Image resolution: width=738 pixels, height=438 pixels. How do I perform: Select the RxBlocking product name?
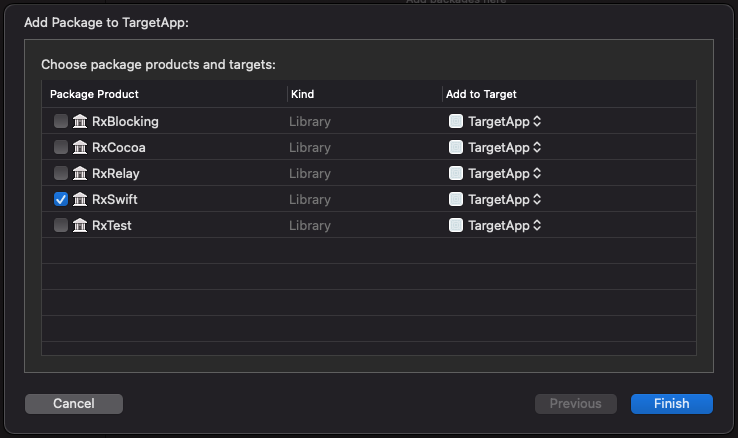coord(125,121)
